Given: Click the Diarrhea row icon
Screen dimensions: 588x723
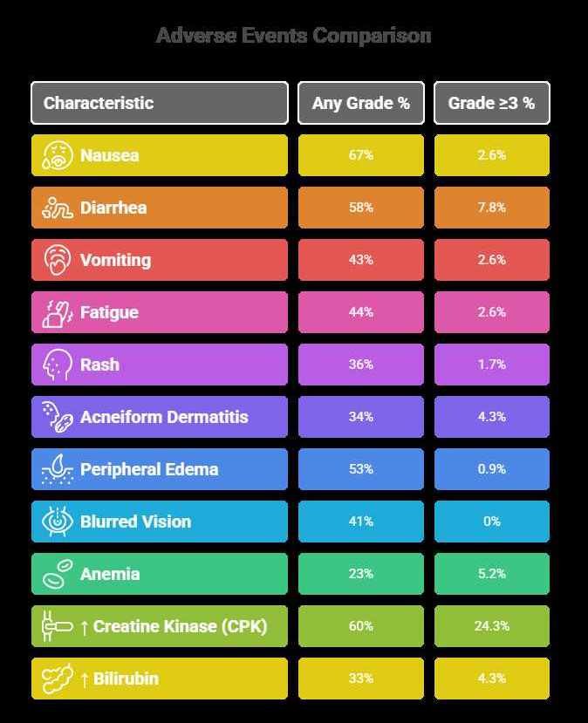Looking at the screenshot, I should click(x=58, y=208).
